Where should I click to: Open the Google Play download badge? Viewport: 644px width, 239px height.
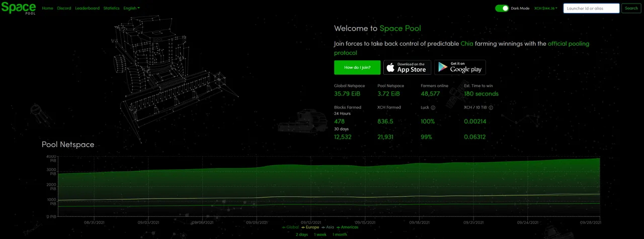(x=460, y=67)
